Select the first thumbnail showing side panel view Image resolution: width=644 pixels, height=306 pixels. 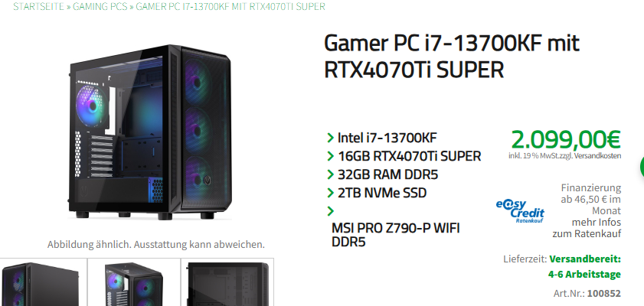[x=41, y=284]
